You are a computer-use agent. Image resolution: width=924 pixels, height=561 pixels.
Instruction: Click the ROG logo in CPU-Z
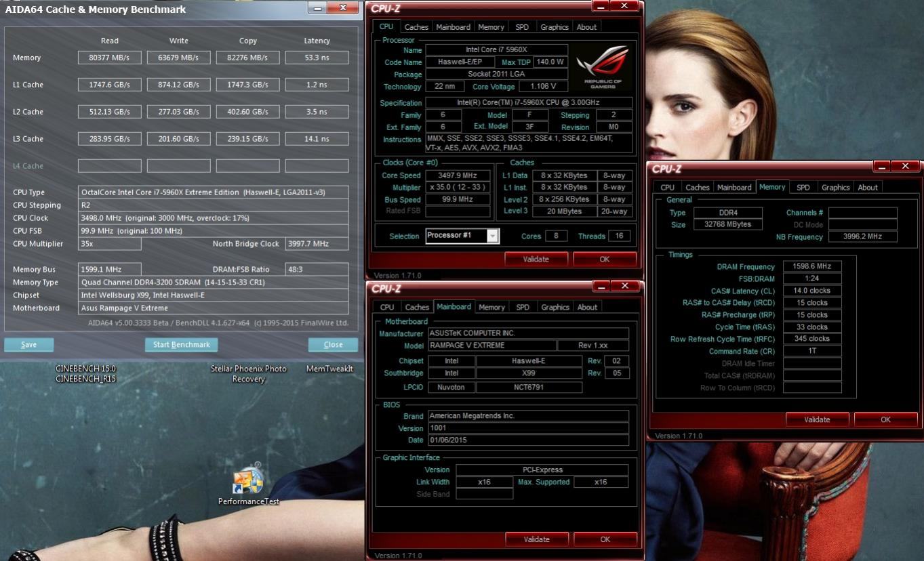[x=603, y=68]
